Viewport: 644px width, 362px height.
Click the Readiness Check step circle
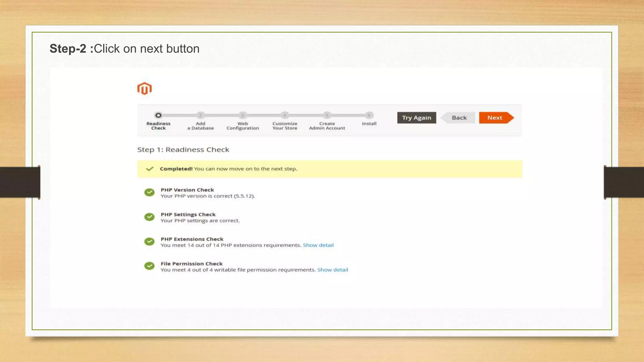point(158,115)
